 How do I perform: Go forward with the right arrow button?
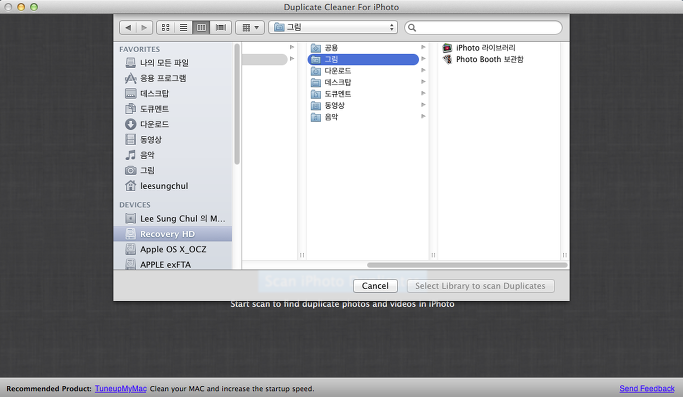pyautogui.click(x=144, y=27)
